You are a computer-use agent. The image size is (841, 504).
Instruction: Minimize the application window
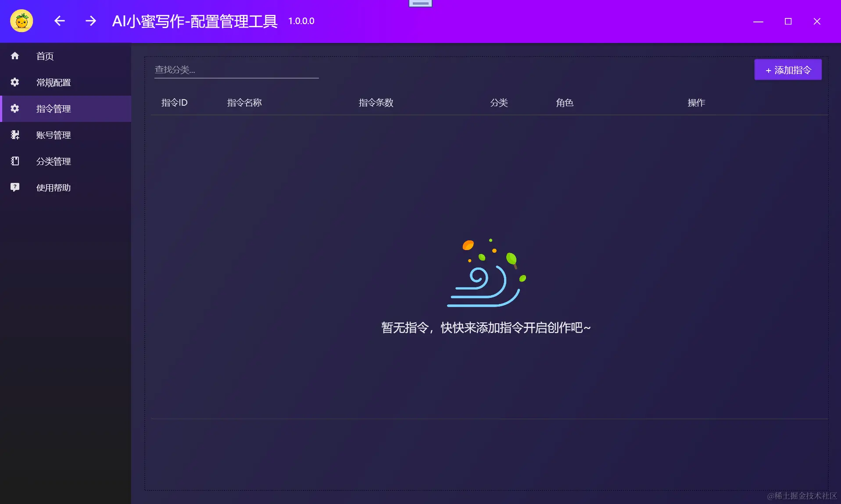tap(758, 21)
